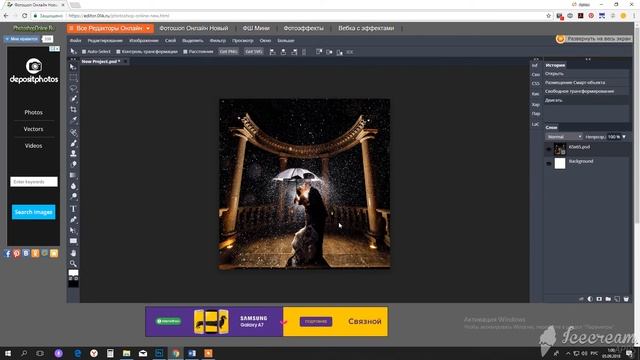This screenshot has height=360, width=640.
Task: Select New Project.psd document tab
Action: click(101, 61)
